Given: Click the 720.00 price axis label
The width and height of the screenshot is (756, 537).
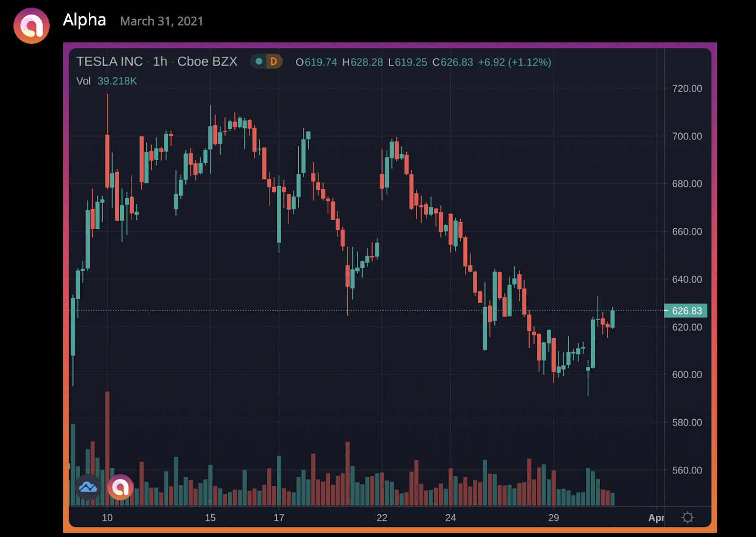Looking at the screenshot, I should point(687,88).
